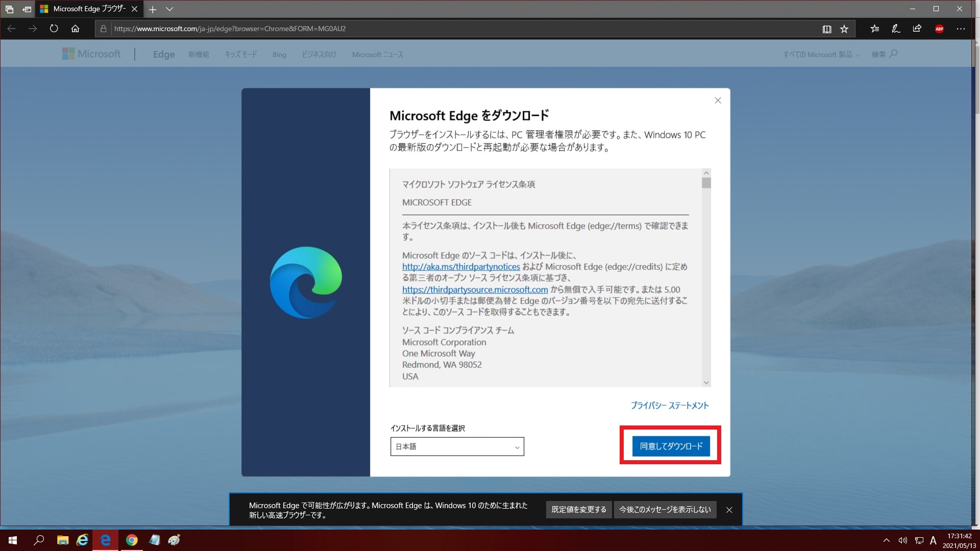Open the Windows Start menu
980x551 pixels.
point(13,540)
